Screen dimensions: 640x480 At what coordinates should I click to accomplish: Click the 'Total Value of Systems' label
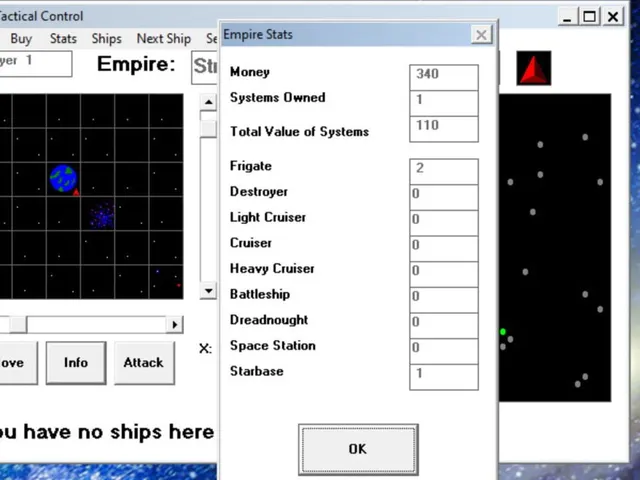300,131
